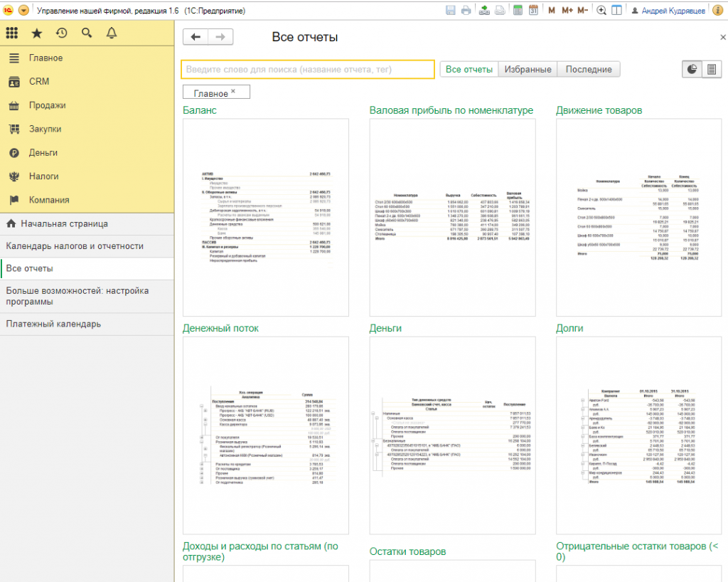
Task: Open the functions menu grid icon
Action: (12, 33)
